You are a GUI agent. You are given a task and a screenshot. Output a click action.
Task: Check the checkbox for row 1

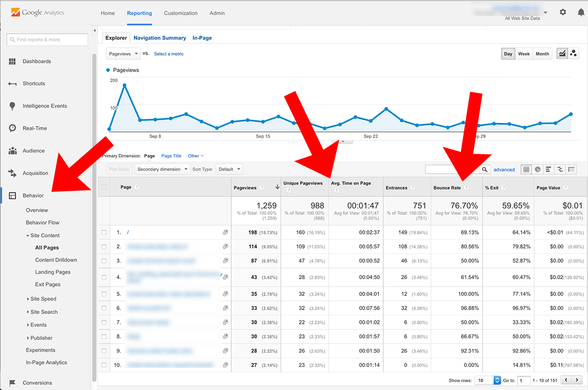104,233
